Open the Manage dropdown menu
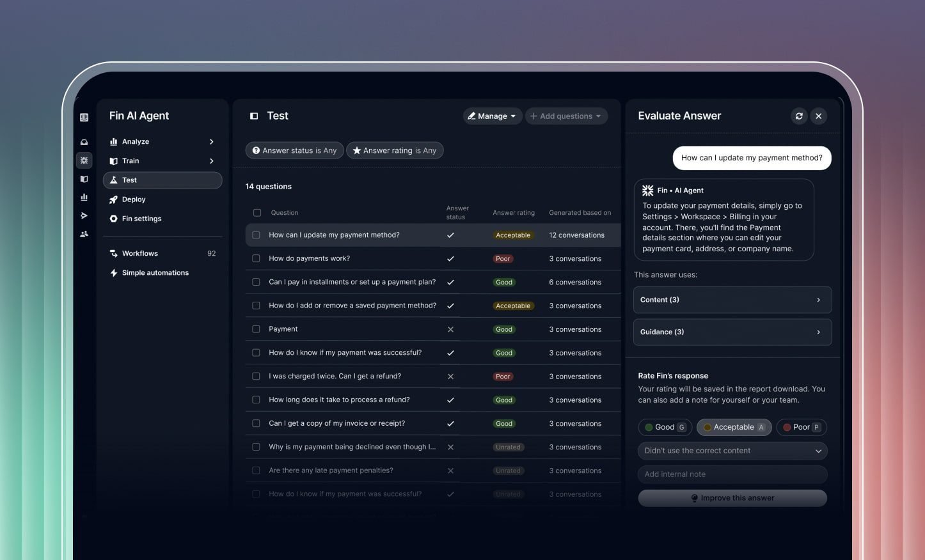The width and height of the screenshot is (925, 560). pos(492,116)
